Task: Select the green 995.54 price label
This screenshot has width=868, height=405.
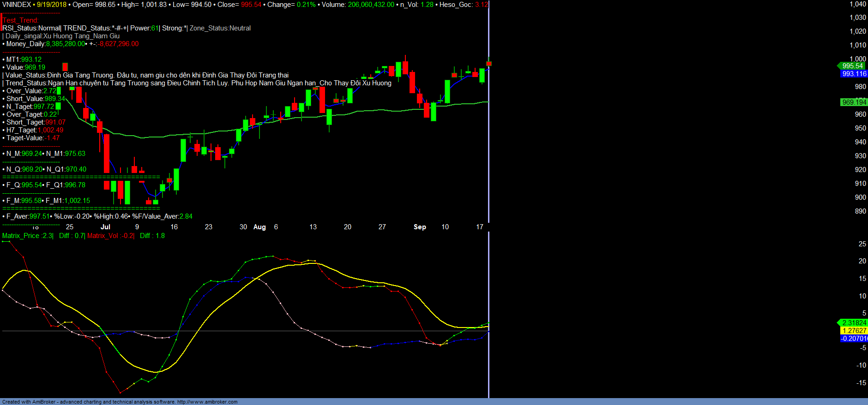Action: click(x=852, y=66)
